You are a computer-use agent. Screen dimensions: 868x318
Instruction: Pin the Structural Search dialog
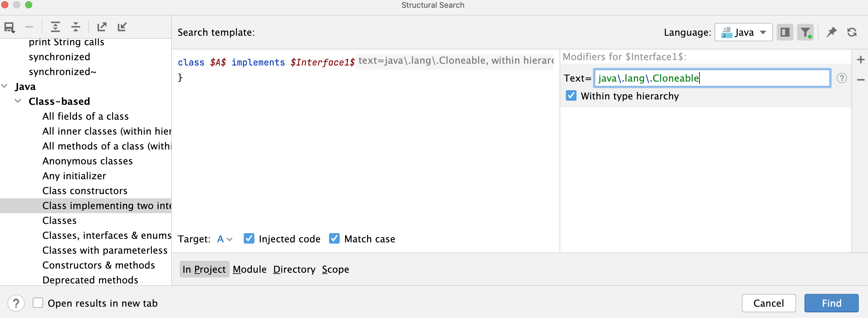coord(832,32)
